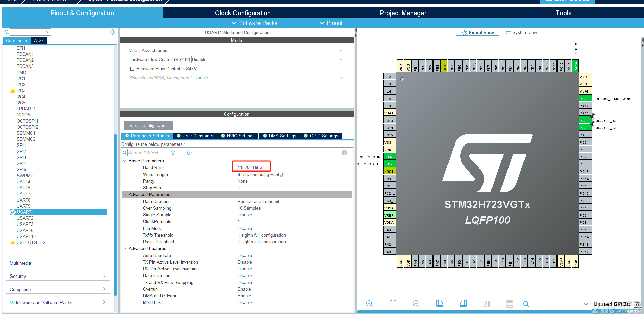Collapse the Advanced Features section
644x316 pixels.
[x=125, y=249]
